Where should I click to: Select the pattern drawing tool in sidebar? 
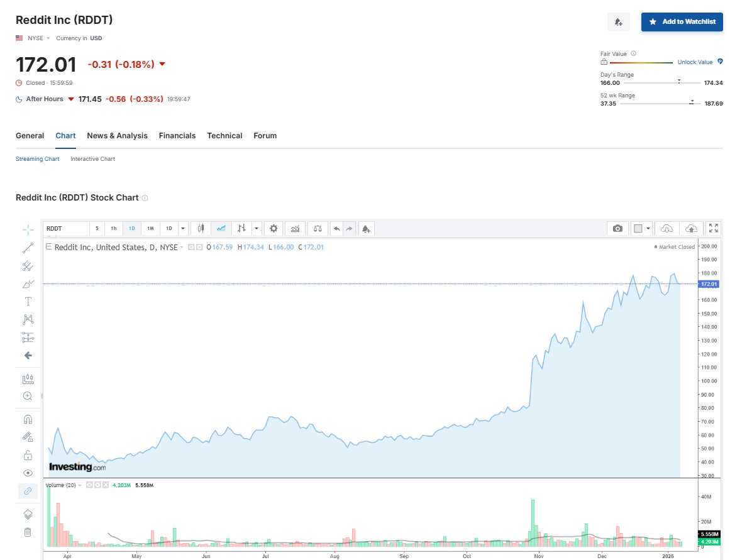coord(28,319)
